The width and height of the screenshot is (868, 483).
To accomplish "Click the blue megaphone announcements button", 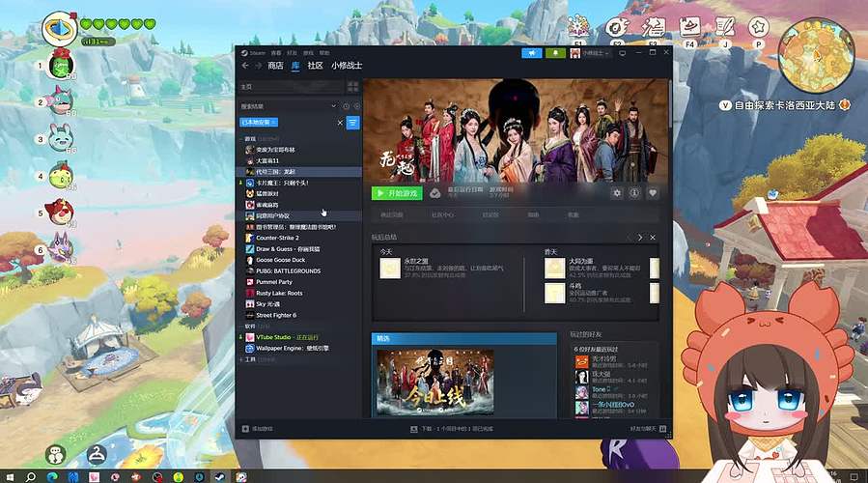I will (x=531, y=52).
